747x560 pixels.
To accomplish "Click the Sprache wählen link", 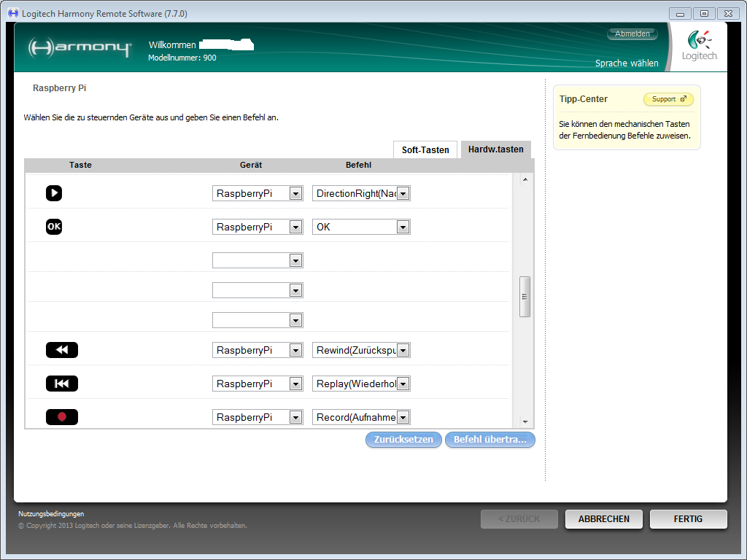I will point(627,63).
